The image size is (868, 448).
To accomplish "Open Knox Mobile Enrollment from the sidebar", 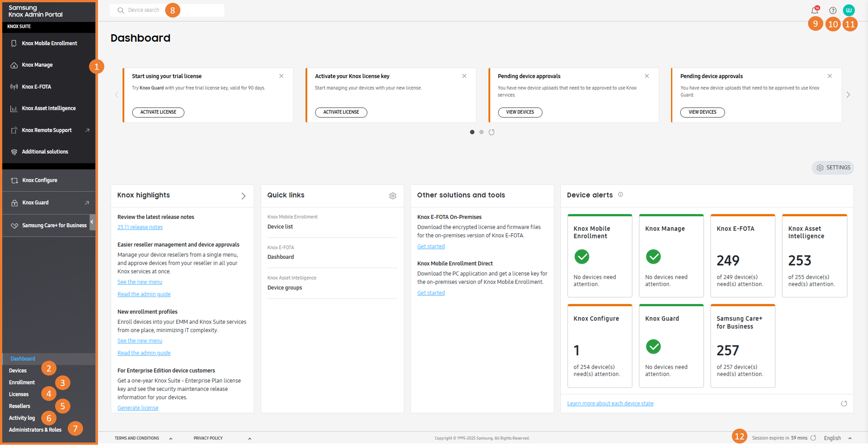I will pyautogui.click(x=49, y=43).
